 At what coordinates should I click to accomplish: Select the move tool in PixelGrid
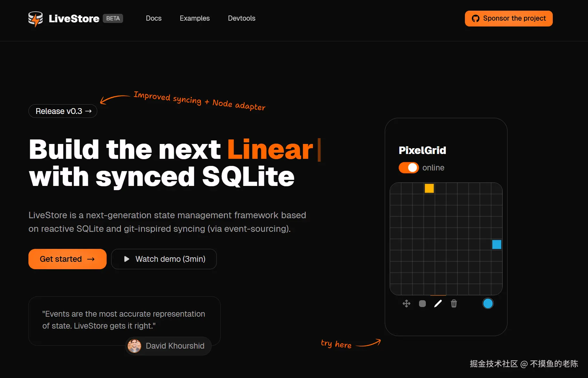[406, 303]
